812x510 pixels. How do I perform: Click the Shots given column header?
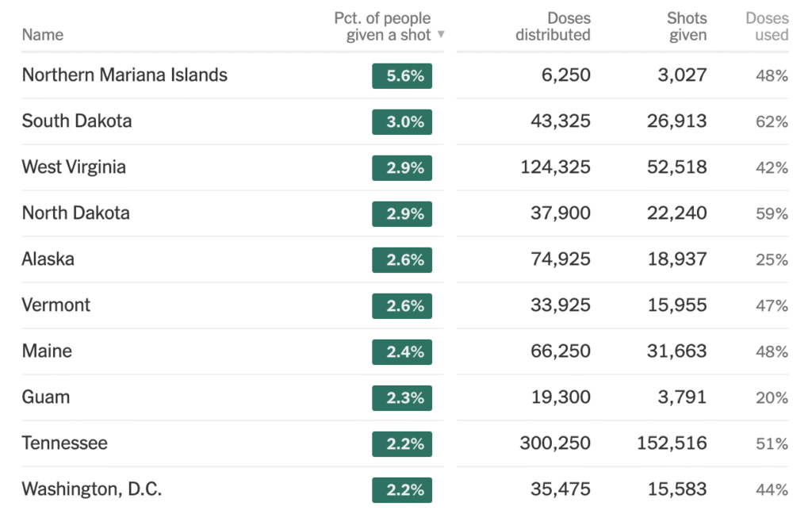click(687, 27)
